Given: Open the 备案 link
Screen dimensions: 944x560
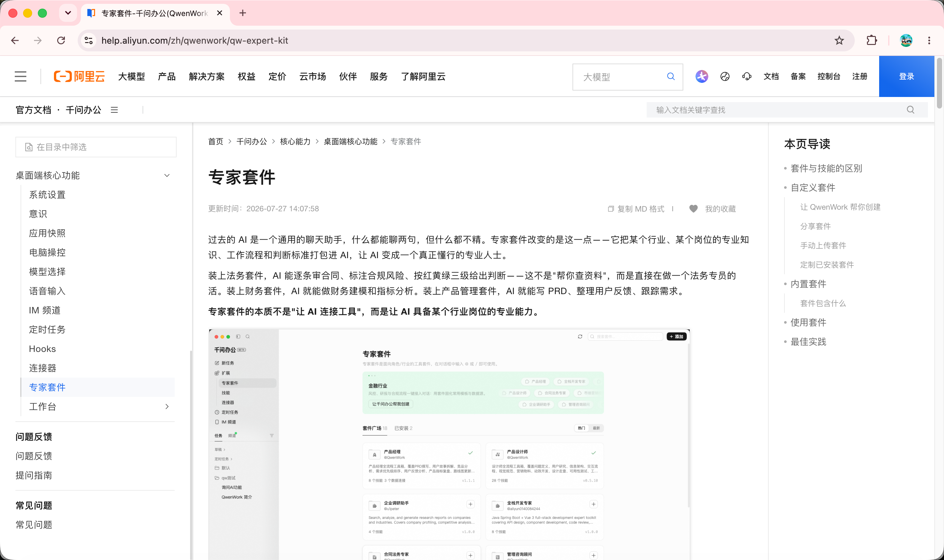Looking at the screenshot, I should pos(798,77).
